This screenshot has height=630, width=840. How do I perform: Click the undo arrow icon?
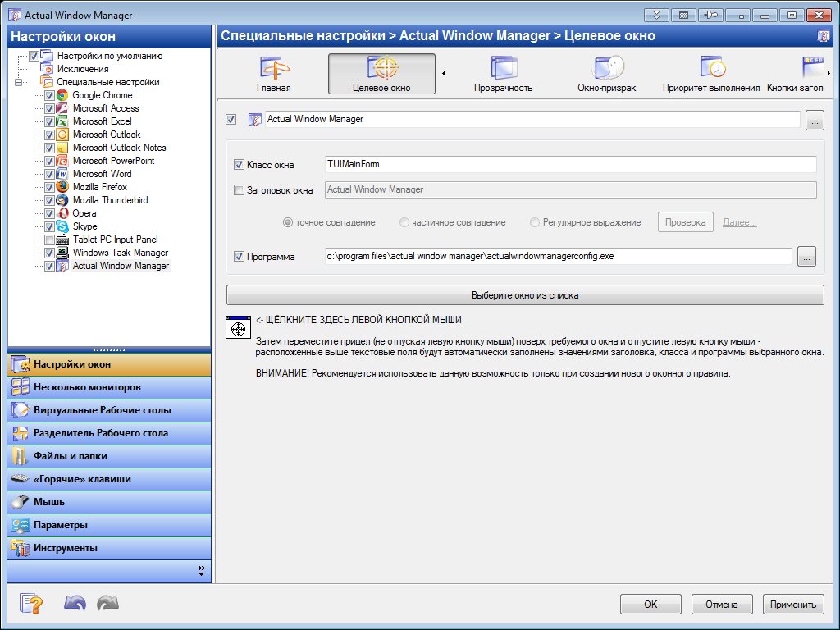75,604
